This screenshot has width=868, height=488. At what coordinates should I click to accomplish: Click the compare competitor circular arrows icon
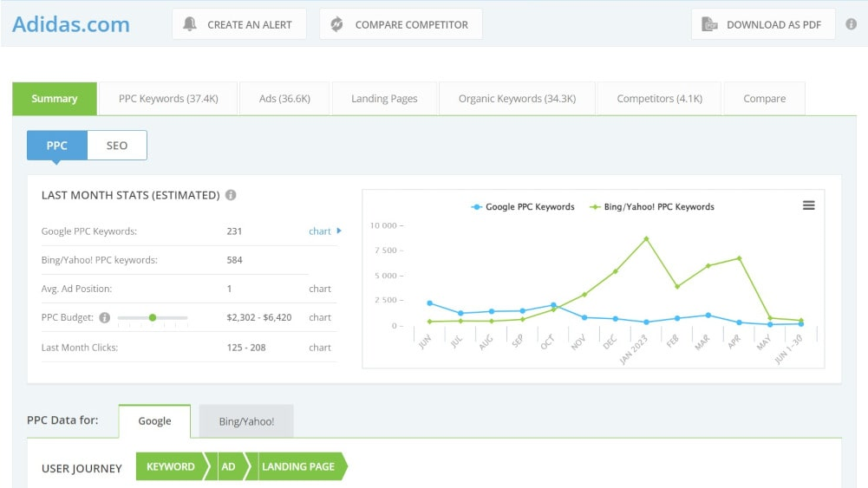(336, 24)
